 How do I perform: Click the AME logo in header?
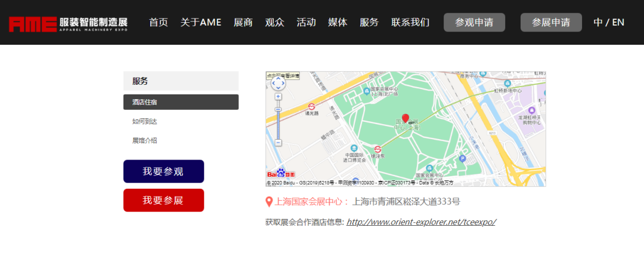pos(68,23)
